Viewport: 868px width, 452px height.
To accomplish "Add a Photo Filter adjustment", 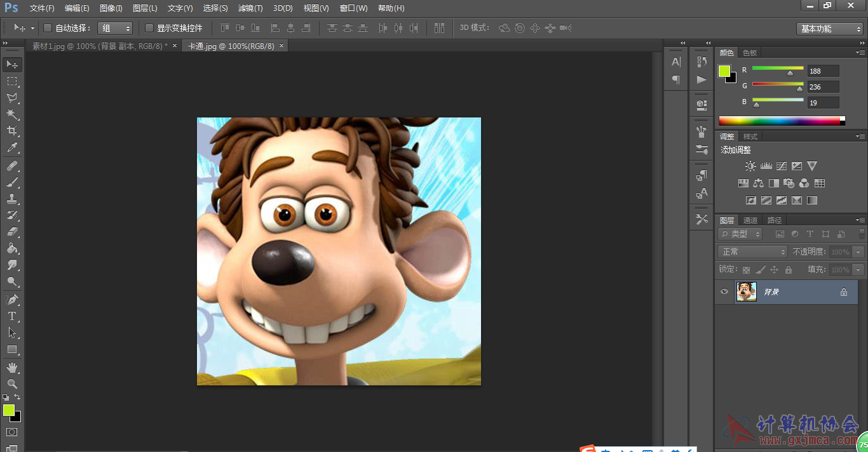I will click(x=789, y=183).
